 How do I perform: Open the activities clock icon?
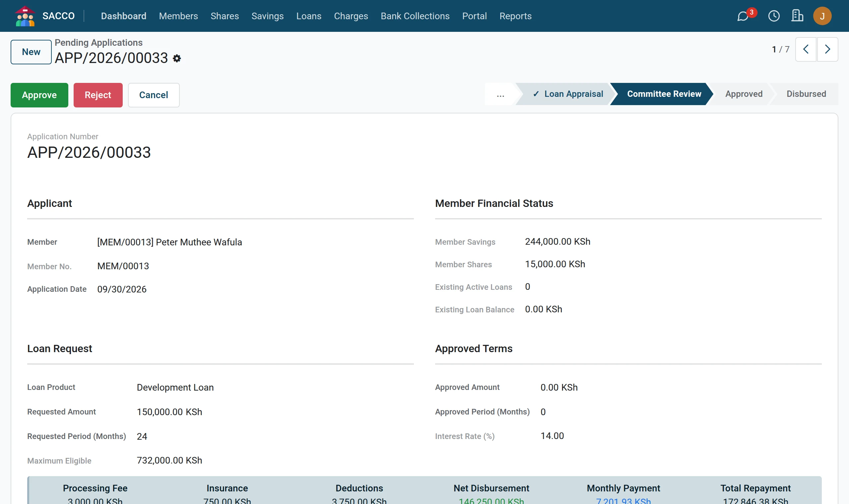click(774, 16)
